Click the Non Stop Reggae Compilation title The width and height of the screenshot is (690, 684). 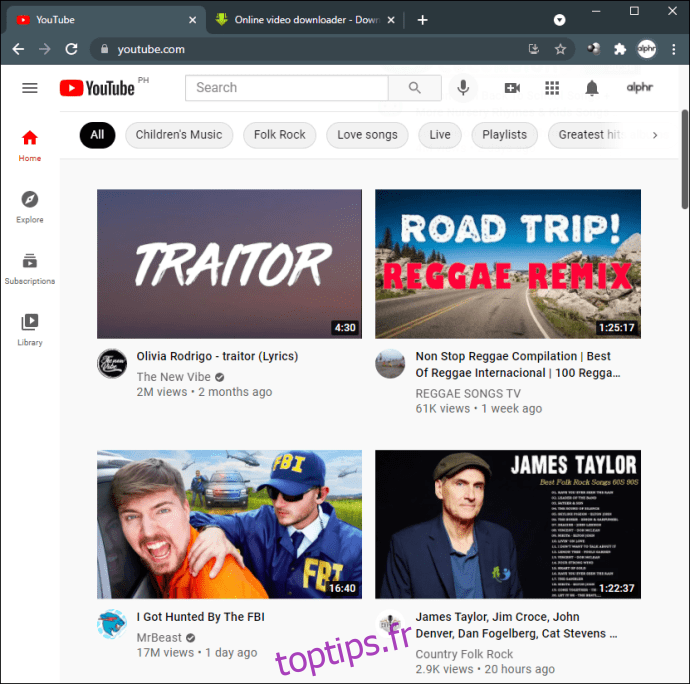[518, 364]
